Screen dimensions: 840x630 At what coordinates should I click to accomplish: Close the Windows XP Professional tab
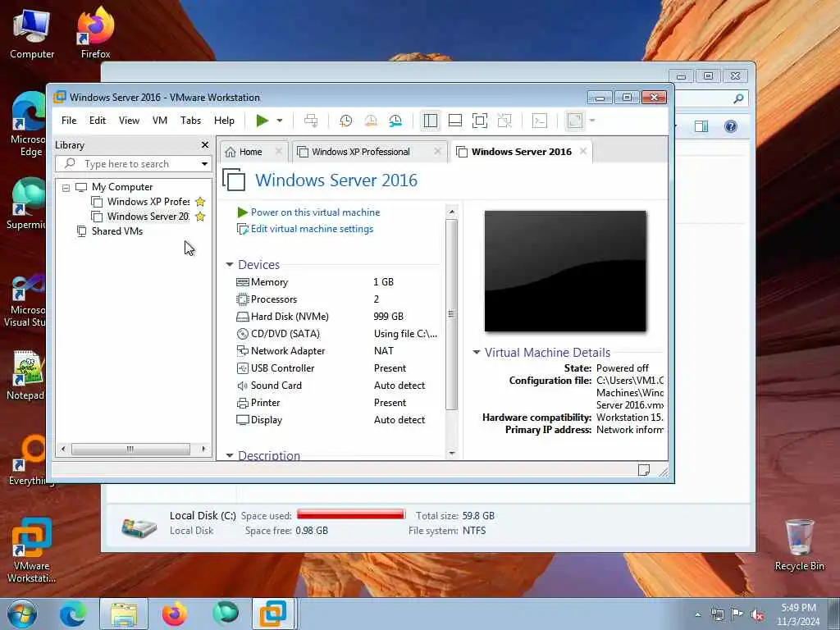pos(438,151)
